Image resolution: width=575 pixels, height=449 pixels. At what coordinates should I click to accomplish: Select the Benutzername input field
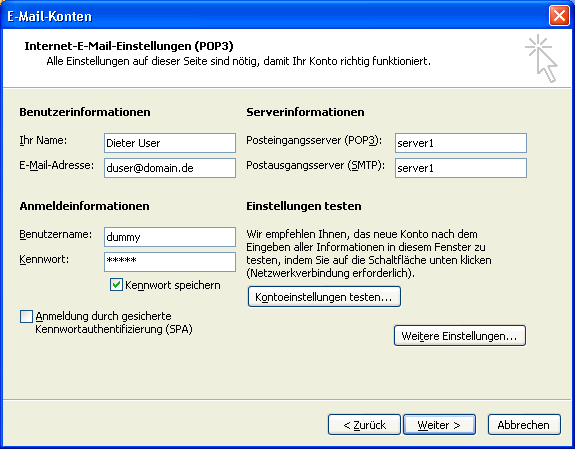point(170,237)
